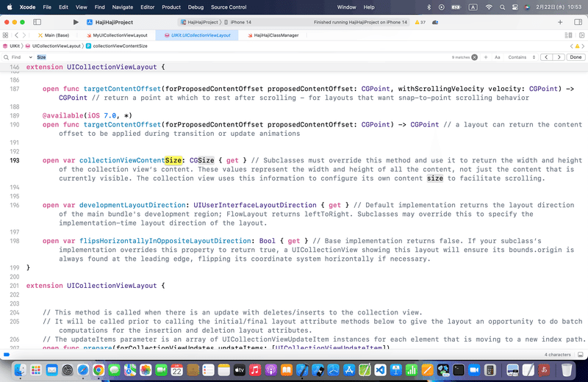Open Terminal from the Dock
Image resolution: width=588 pixels, height=382 pixels.
pyautogui.click(x=458, y=370)
